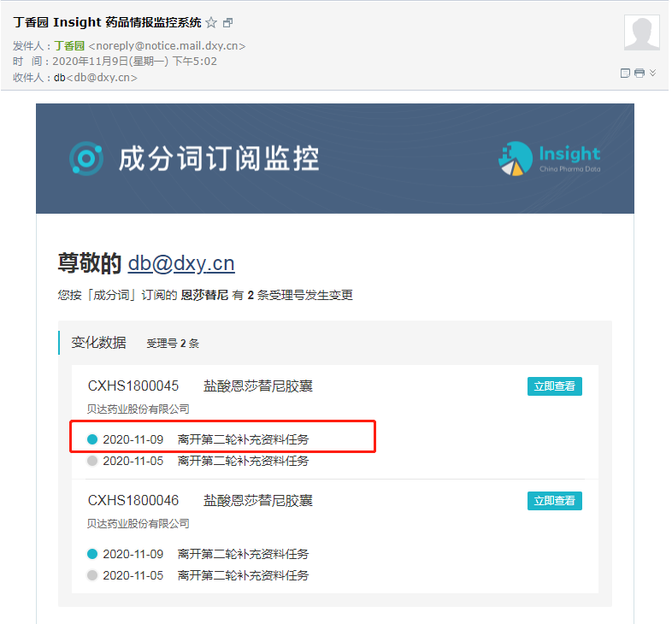Click 盐酸恩莎替尼胶囊 next to CXHS1800046

click(258, 500)
